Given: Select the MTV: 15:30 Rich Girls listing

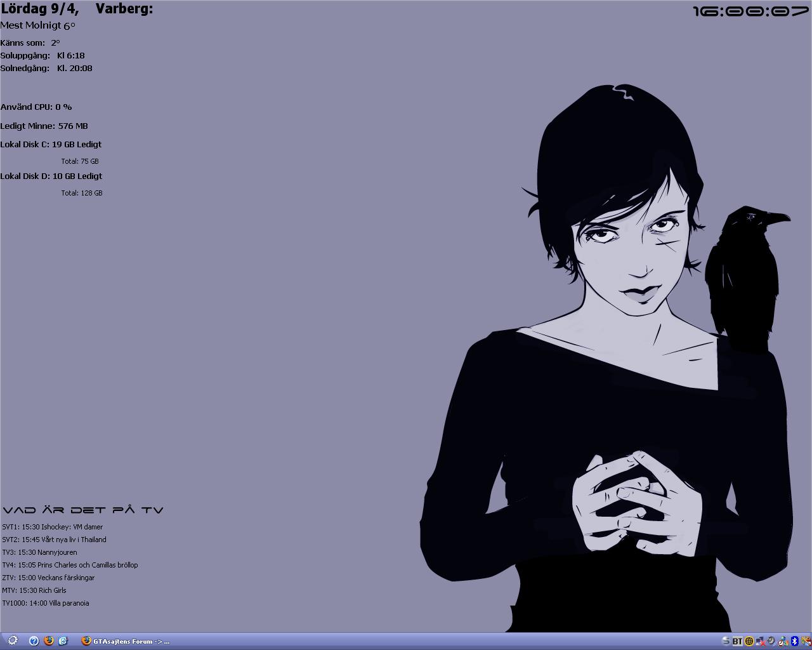Looking at the screenshot, I should 34,590.
